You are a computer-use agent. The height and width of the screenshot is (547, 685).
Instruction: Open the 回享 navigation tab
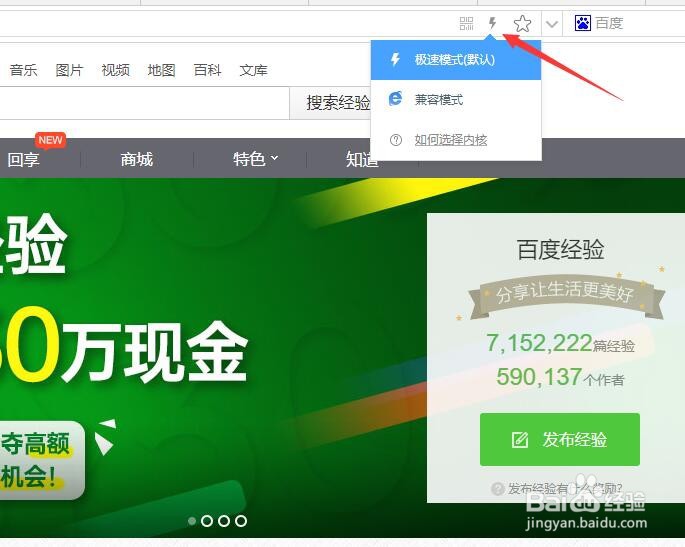[23, 159]
